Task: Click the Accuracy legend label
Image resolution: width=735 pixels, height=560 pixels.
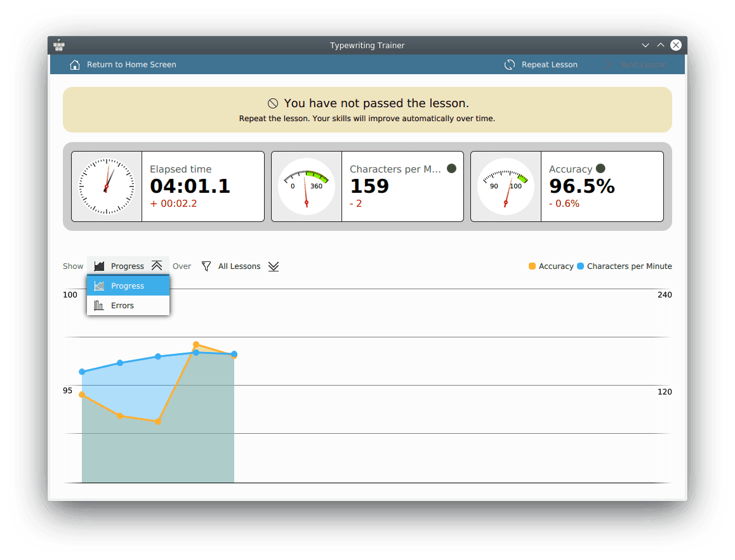Action: click(x=556, y=266)
